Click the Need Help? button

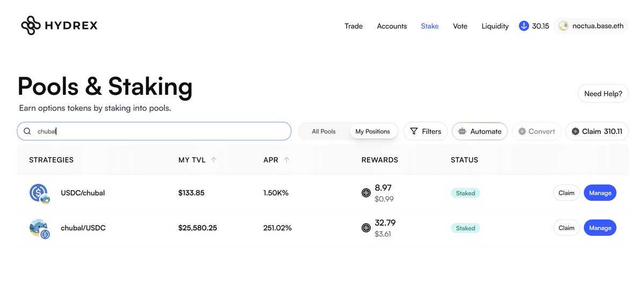coord(603,93)
